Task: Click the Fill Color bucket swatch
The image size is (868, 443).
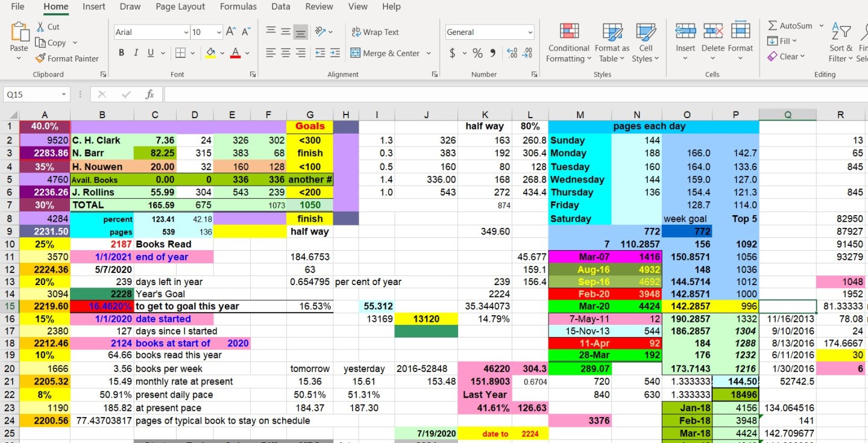Action: click(x=210, y=53)
